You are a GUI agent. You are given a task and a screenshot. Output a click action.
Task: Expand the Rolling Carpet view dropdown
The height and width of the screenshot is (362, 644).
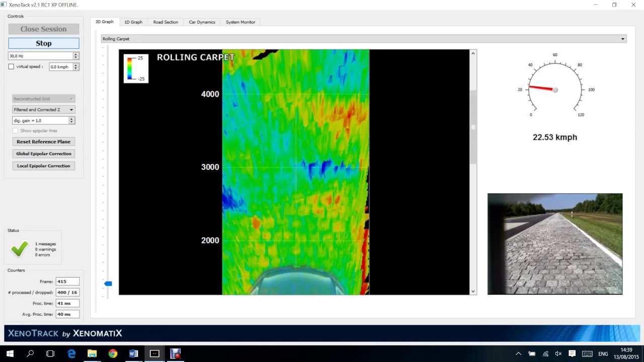(x=364, y=39)
